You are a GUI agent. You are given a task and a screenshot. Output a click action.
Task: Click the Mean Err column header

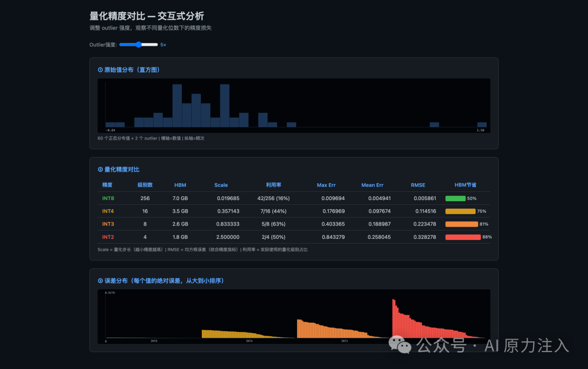point(372,185)
